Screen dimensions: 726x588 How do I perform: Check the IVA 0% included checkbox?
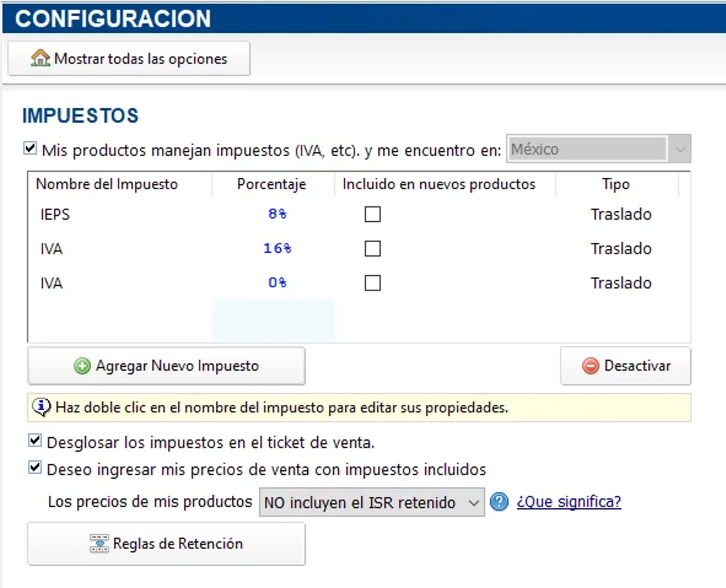(373, 283)
